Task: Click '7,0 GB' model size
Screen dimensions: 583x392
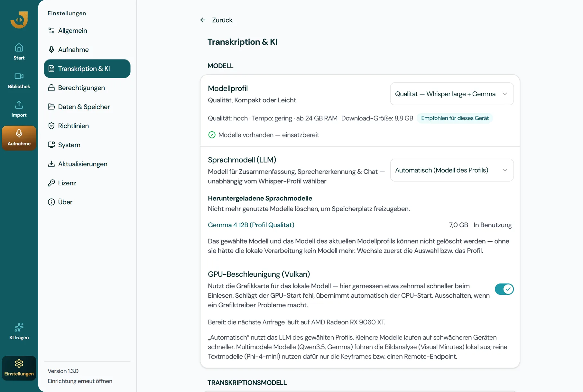Action: coord(458,225)
